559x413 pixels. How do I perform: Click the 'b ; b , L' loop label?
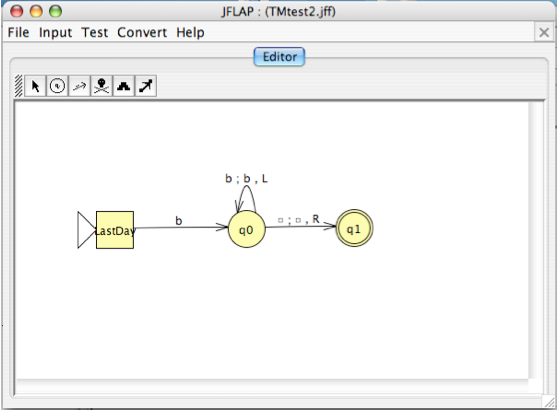246,178
